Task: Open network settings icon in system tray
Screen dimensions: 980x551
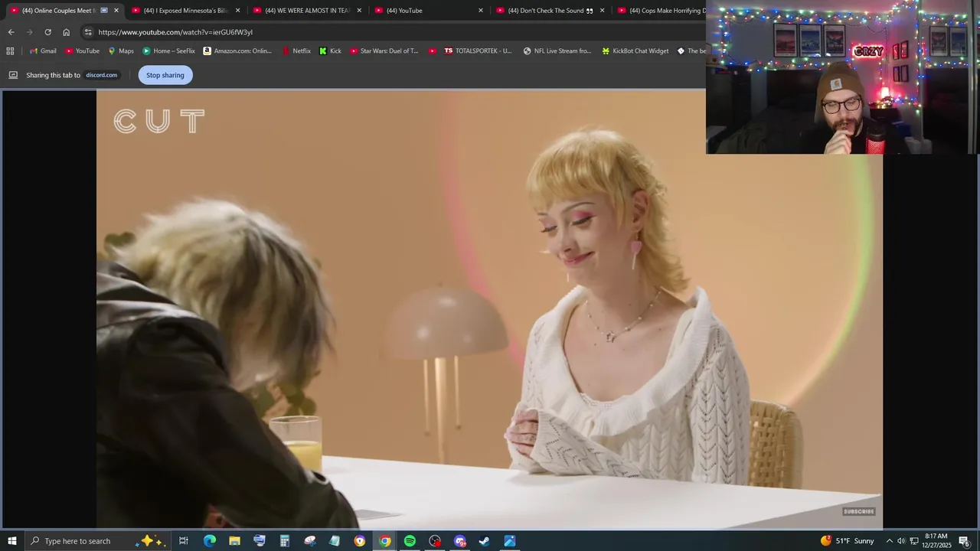Action: (x=914, y=541)
